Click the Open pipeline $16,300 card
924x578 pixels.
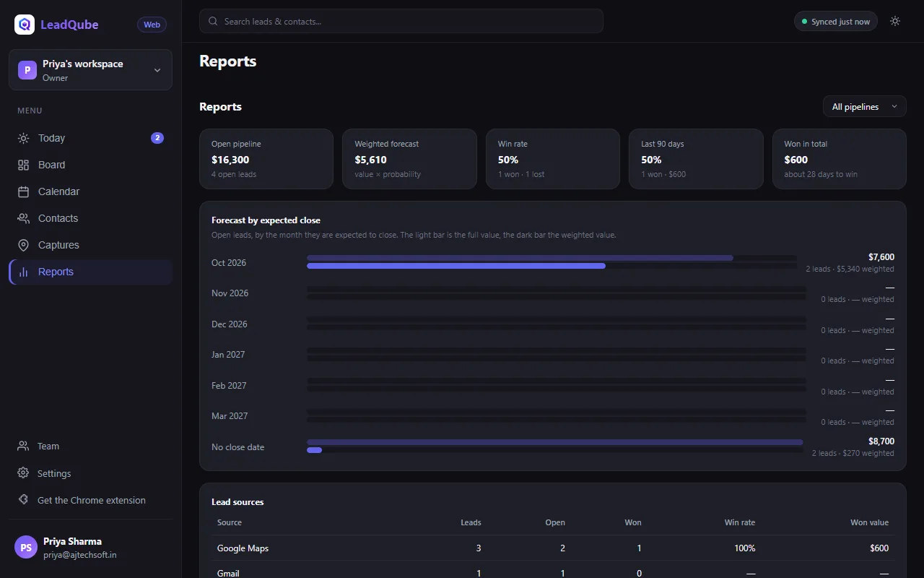pos(266,159)
